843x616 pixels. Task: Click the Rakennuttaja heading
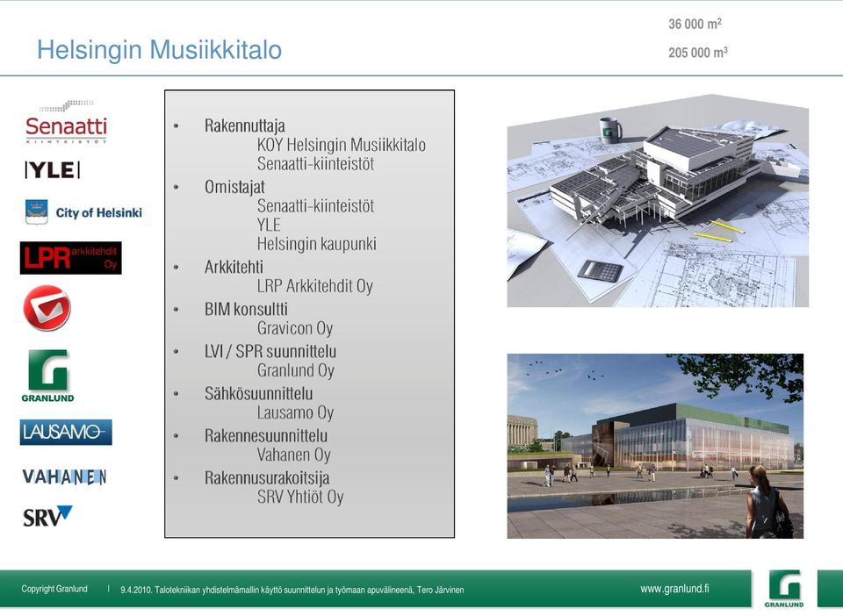point(245,125)
